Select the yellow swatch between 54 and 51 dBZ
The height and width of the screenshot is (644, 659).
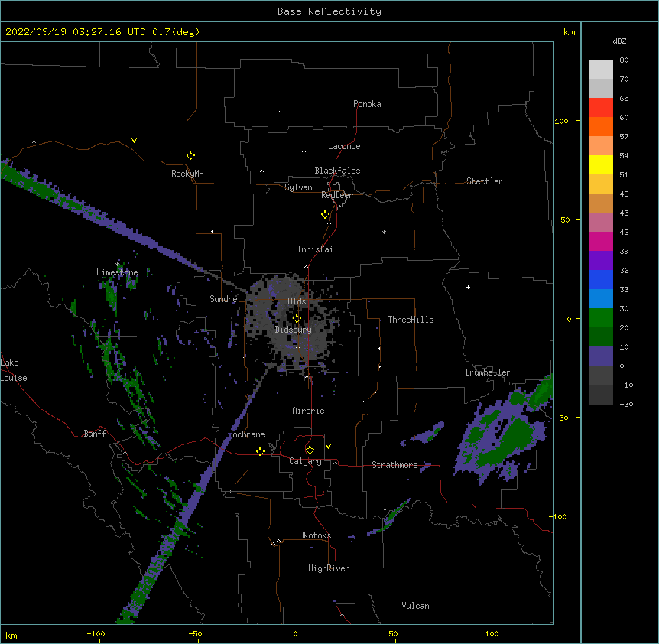tap(601, 164)
